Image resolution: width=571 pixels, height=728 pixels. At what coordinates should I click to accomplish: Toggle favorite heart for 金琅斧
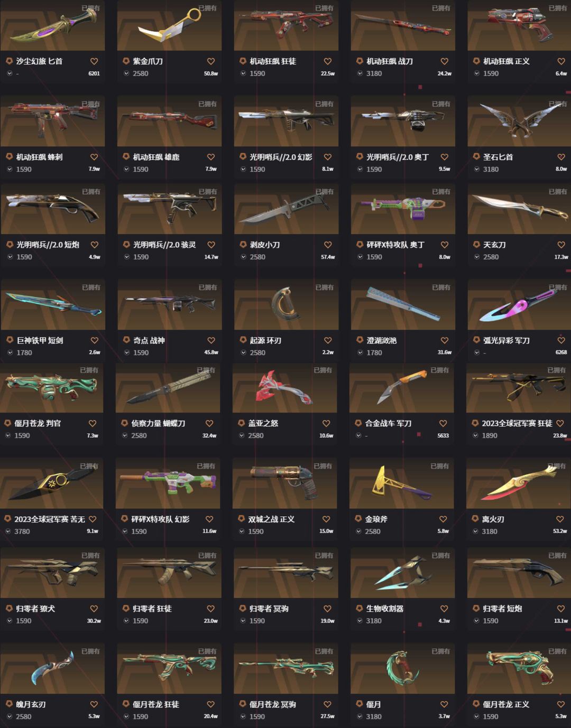pyautogui.click(x=443, y=519)
